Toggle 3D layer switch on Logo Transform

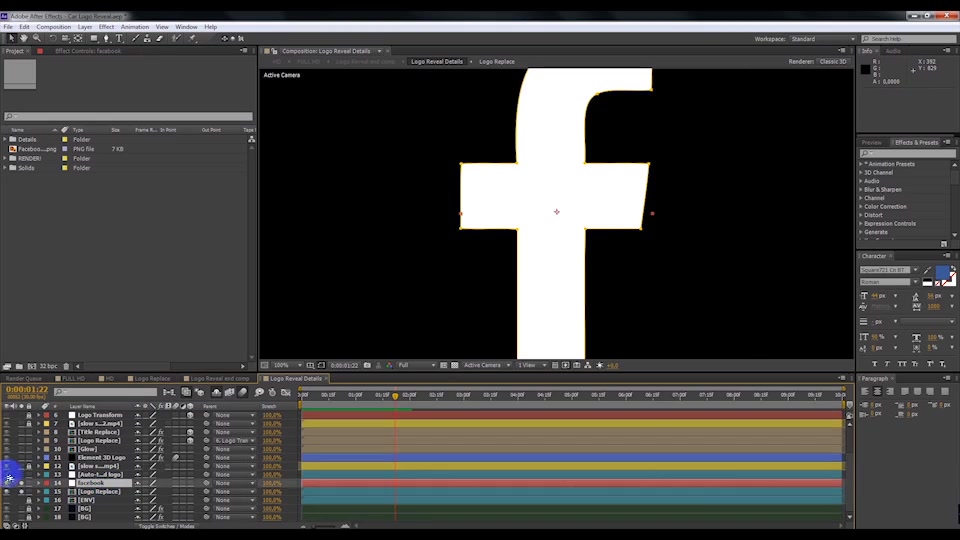[x=190, y=415]
